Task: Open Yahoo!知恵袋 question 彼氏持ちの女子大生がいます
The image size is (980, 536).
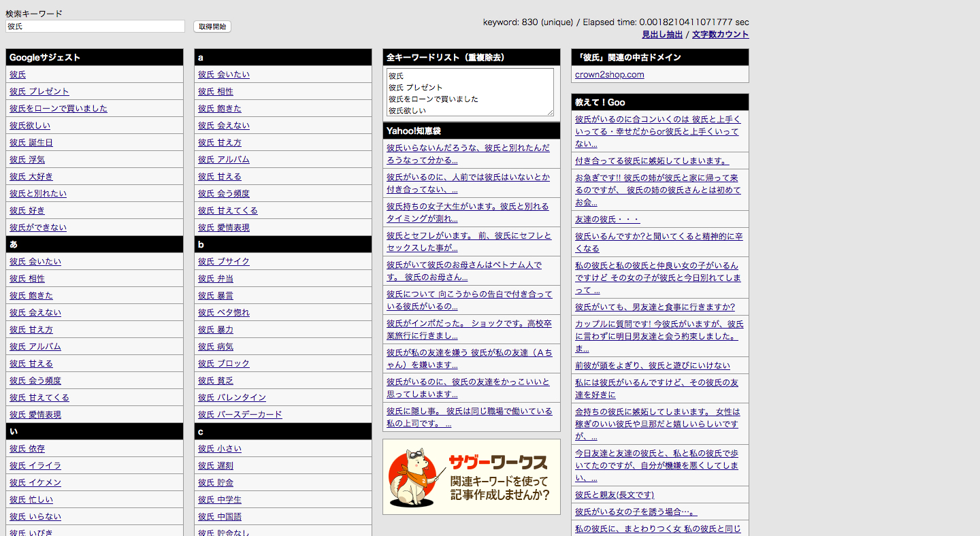Action: point(468,212)
